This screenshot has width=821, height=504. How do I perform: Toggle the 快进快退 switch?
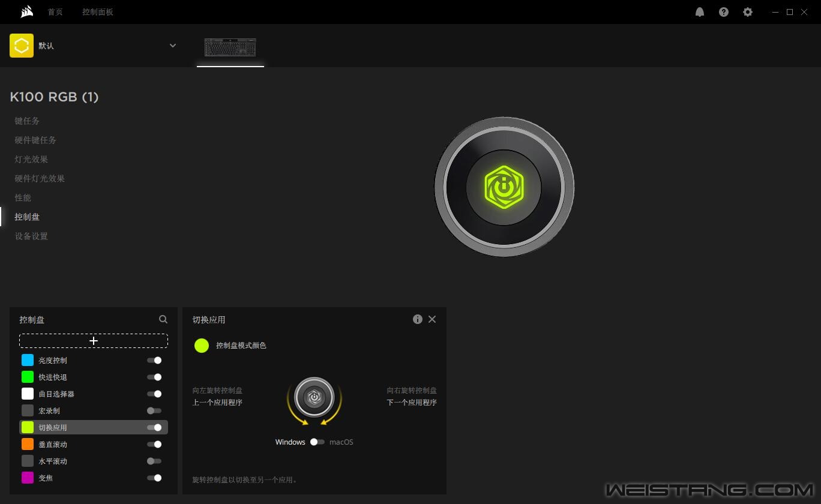[154, 377]
